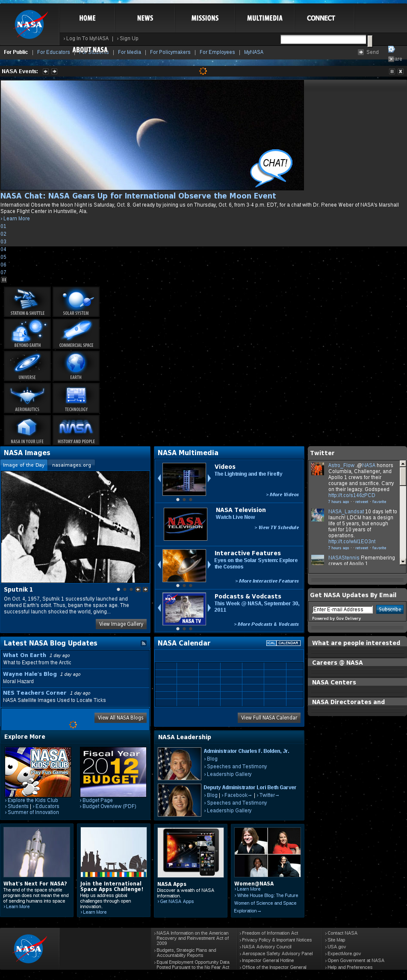Select the Image of the Day tab

point(24,465)
